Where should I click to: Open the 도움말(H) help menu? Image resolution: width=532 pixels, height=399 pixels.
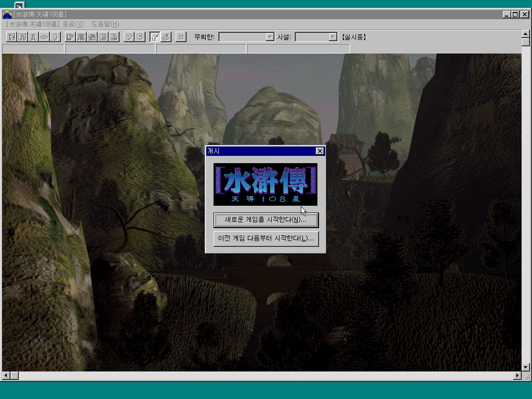point(105,24)
